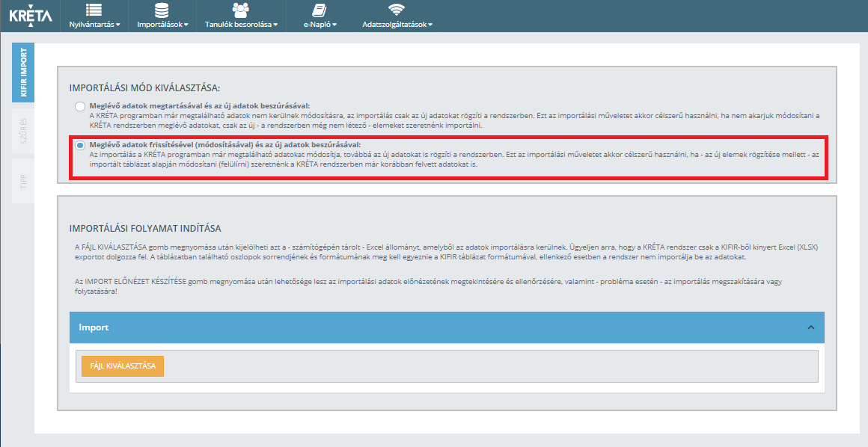
Task: Switch to the SZŰRÉS side tab
Action: (23, 131)
